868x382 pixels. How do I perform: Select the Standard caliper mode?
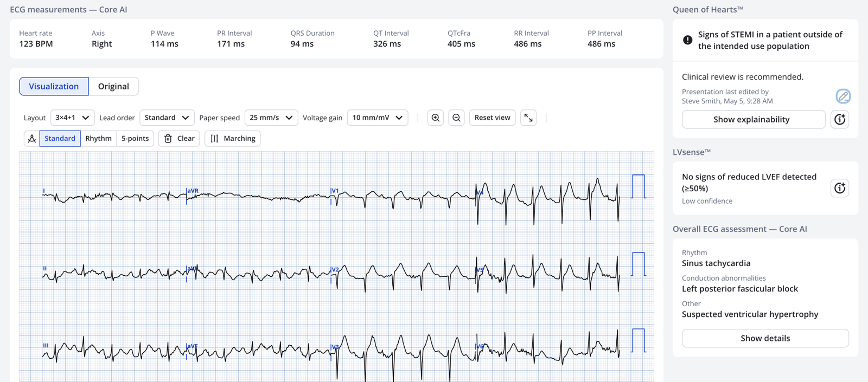(x=60, y=139)
